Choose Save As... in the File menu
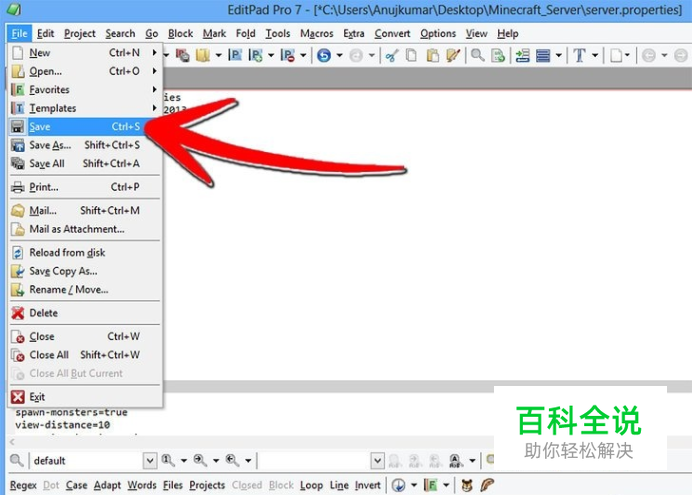Screen dimensions: 692x495 (85, 145)
